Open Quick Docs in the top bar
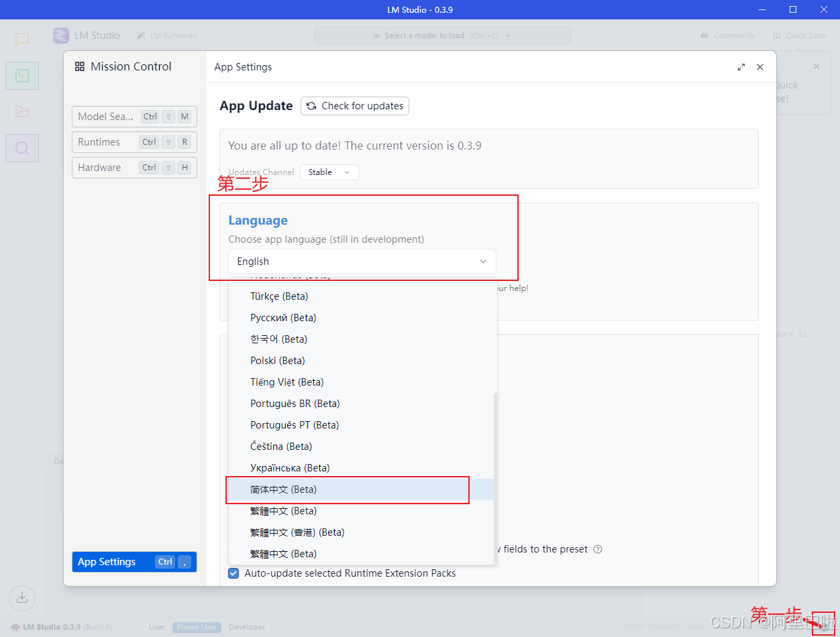Viewport: 840px width, 637px height. pyautogui.click(x=800, y=36)
